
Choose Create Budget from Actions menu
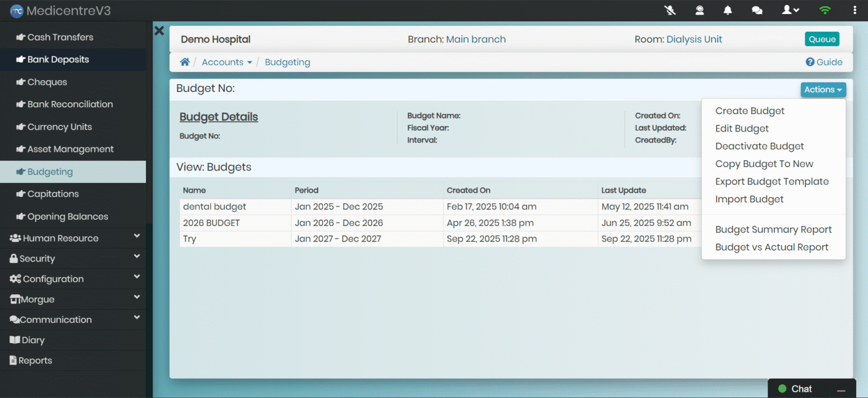[749, 111]
